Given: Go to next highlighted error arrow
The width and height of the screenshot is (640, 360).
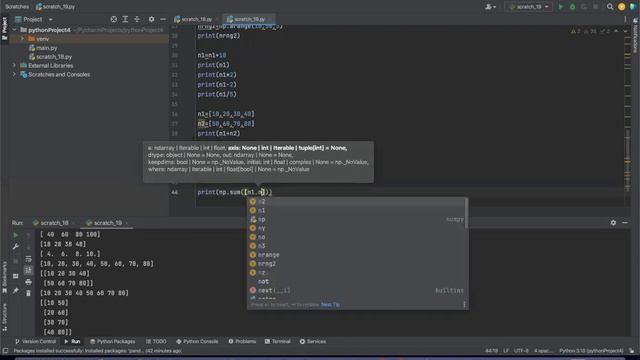Looking at the screenshot, I should click(625, 31).
